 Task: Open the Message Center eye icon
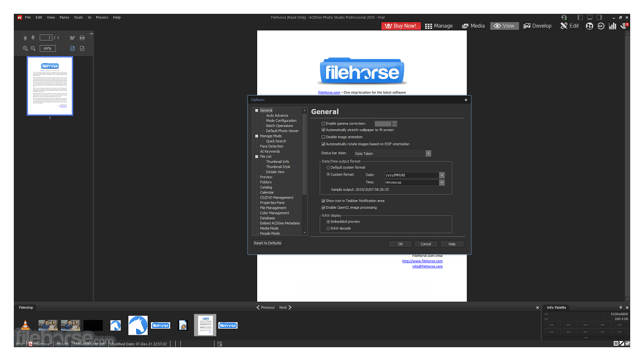624,26
